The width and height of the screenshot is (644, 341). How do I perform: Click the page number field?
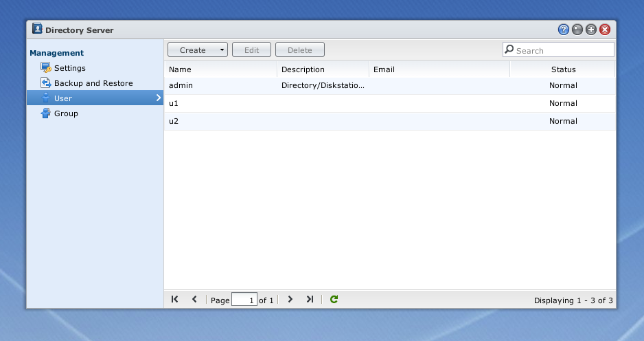pos(244,300)
